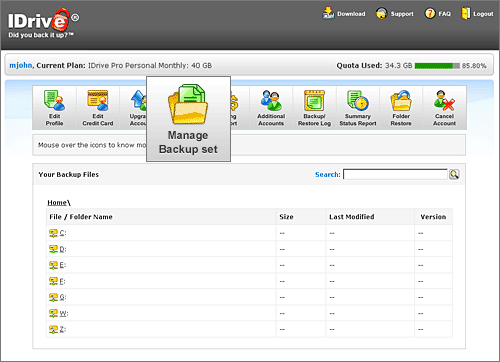
Task: Open the Cancel Account icon
Action: click(444, 100)
